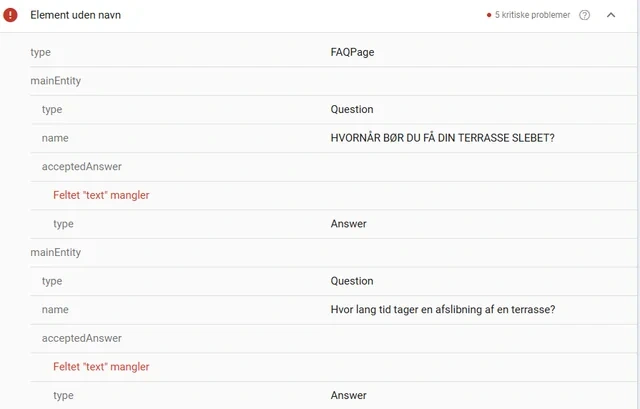Click the name label beside Hvor lang tid
The height and width of the screenshot is (409, 640).
55,309
